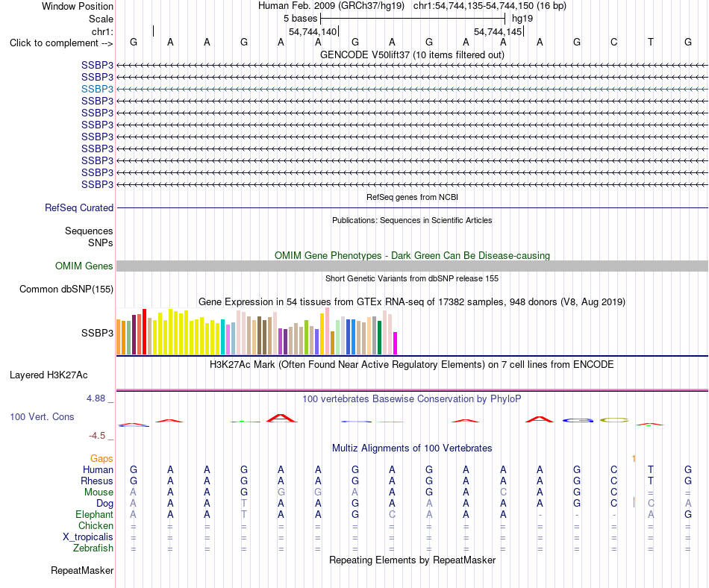Viewport: 709px width, 588px height.
Task: Click the orange insertion bar in the Dog row
Action: pyautogui.click(x=634, y=503)
